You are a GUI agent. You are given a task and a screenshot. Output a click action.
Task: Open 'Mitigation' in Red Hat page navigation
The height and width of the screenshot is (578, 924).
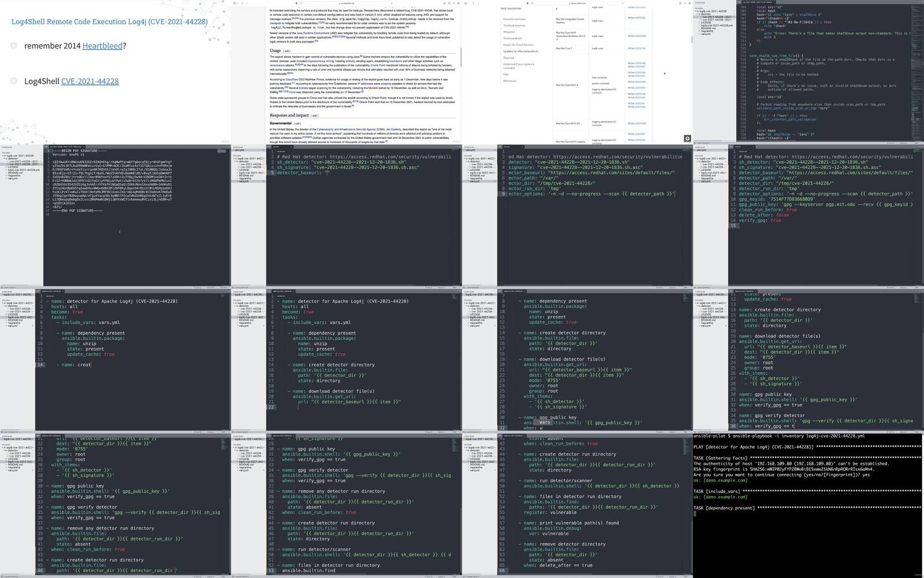click(509, 32)
